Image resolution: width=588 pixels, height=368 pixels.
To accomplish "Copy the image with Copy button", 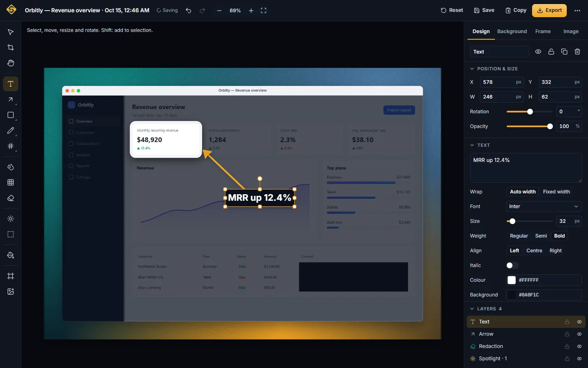I will point(516,11).
